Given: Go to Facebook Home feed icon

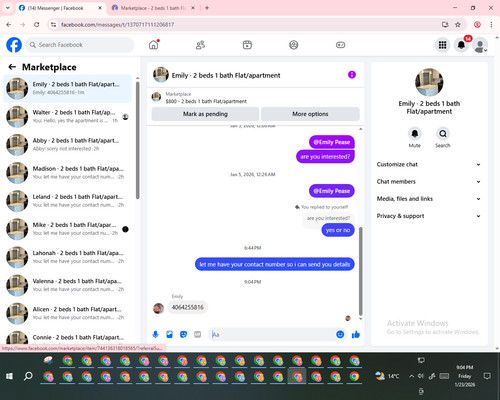Looking at the screenshot, I should 154,45.
